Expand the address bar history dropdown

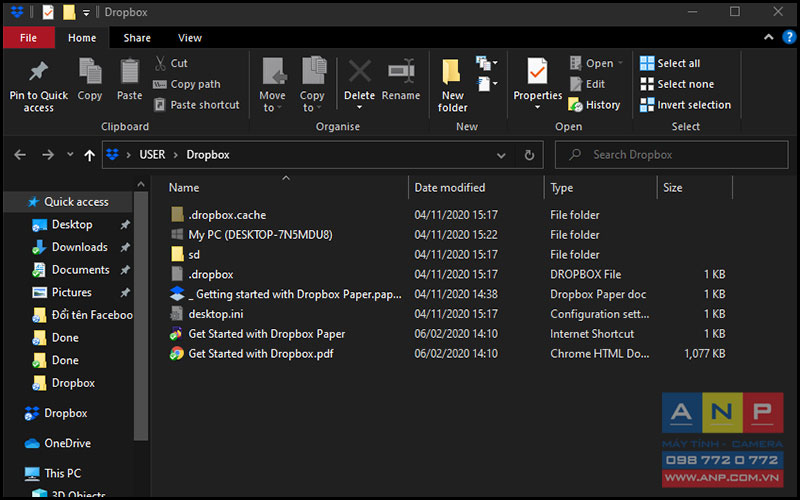[x=501, y=156]
